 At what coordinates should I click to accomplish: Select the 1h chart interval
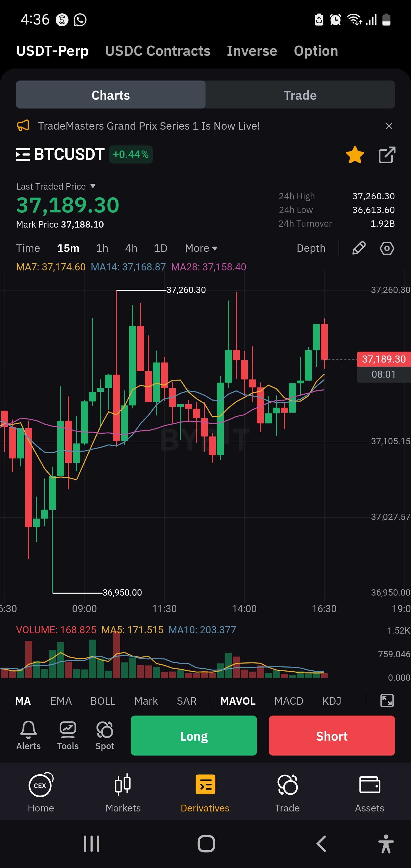(102, 248)
